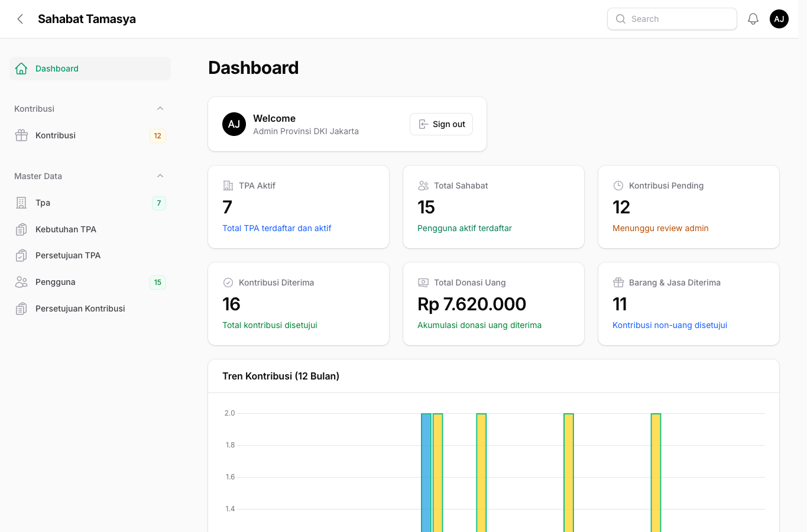Screen dimensions: 807x532
Task: Collapse the Kontribusi section
Action: tap(160, 109)
